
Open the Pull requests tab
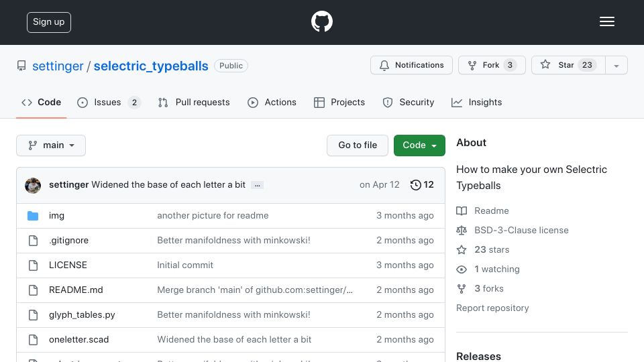pos(194,102)
